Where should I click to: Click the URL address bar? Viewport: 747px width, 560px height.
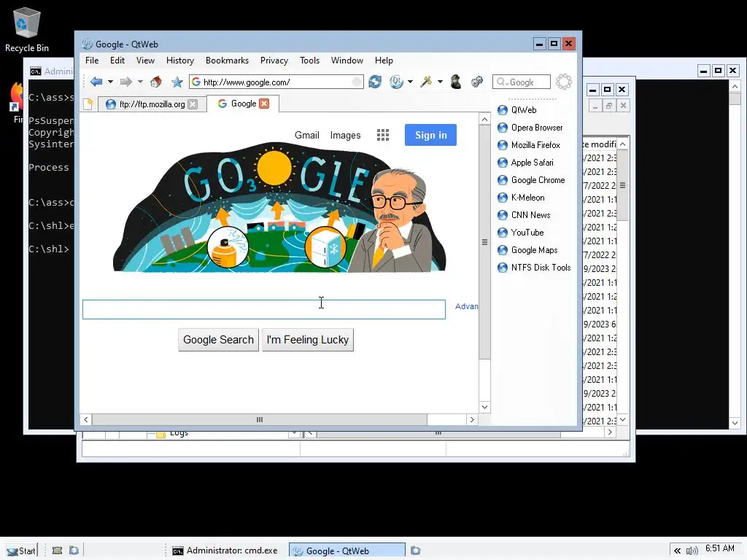pyautogui.click(x=276, y=82)
